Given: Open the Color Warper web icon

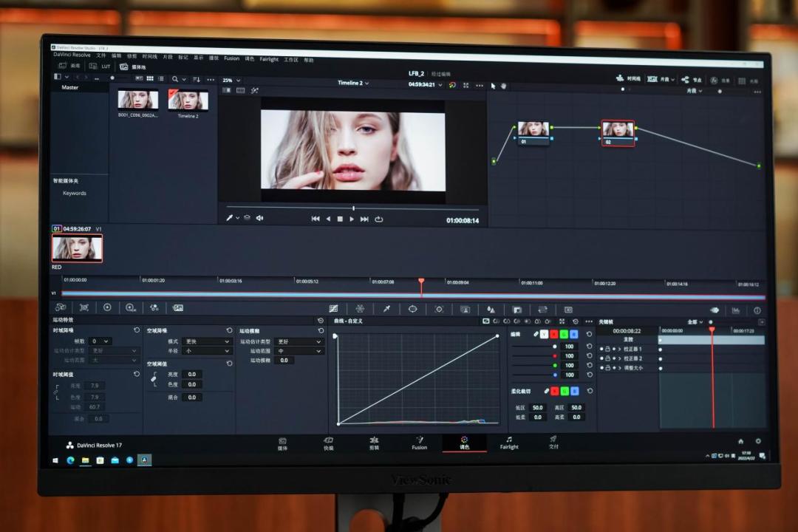Looking at the screenshot, I should click(360, 309).
